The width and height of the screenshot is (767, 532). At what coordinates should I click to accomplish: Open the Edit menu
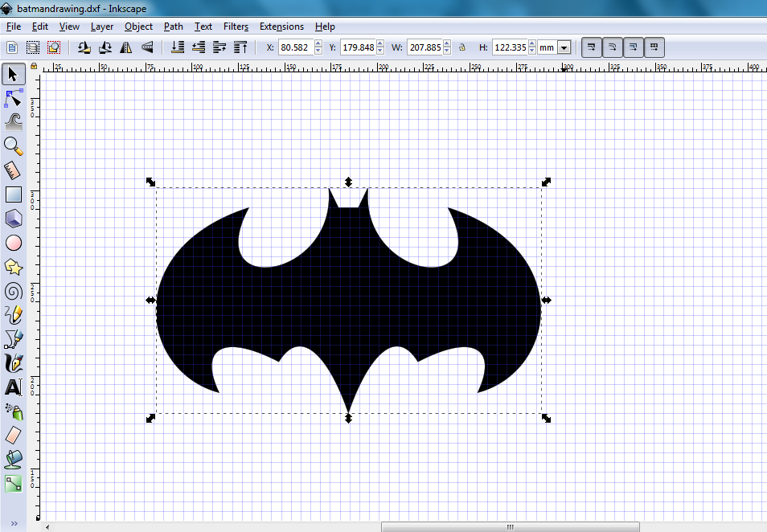tap(40, 27)
